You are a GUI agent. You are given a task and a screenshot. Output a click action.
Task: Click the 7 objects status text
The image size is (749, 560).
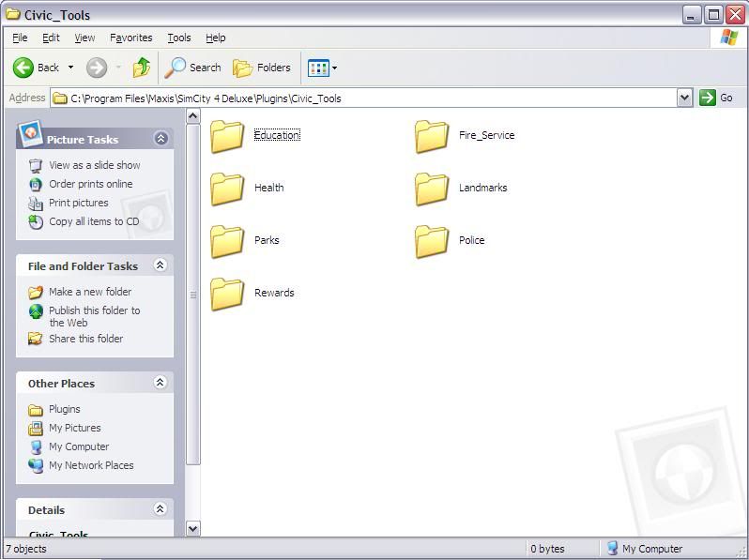pos(26,549)
